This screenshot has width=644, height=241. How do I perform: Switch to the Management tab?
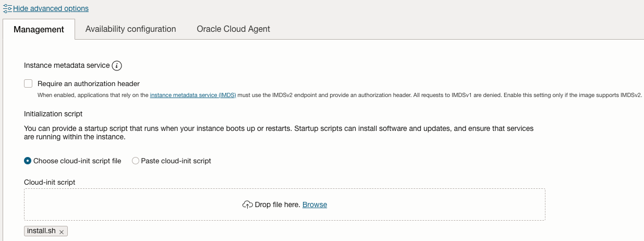pyautogui.click(x=39, y=29)
